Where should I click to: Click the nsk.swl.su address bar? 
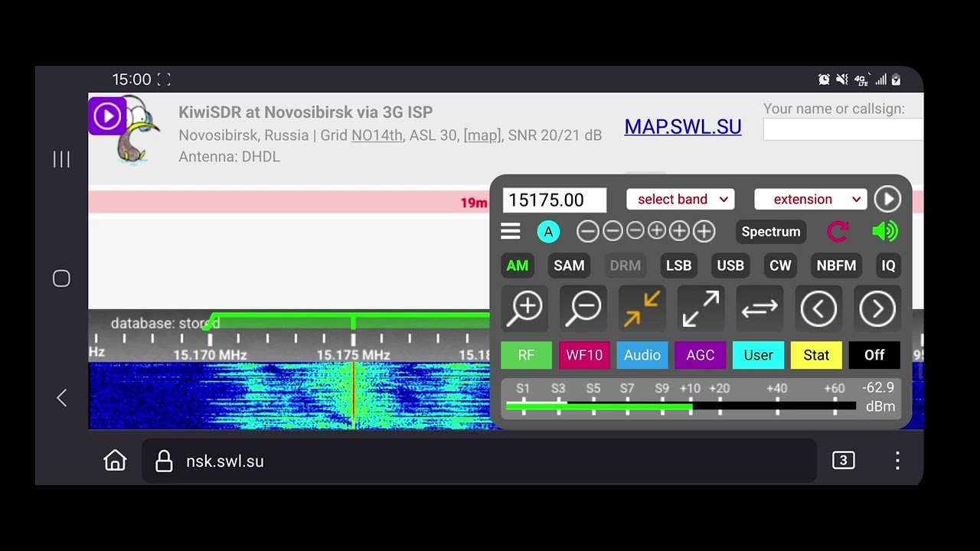click(x=479, y=461)
